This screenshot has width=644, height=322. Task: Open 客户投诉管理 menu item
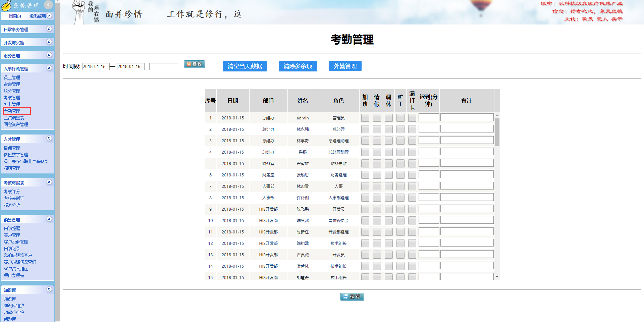pos(16,242)
